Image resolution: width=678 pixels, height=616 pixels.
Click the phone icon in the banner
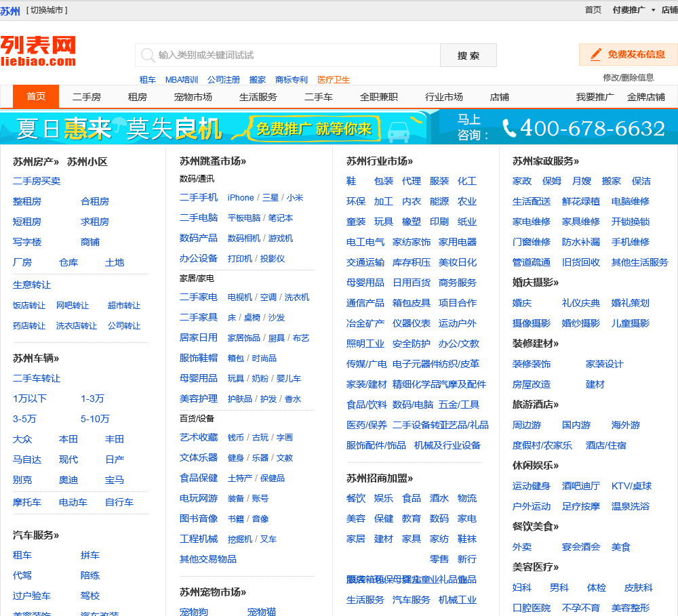509,127
